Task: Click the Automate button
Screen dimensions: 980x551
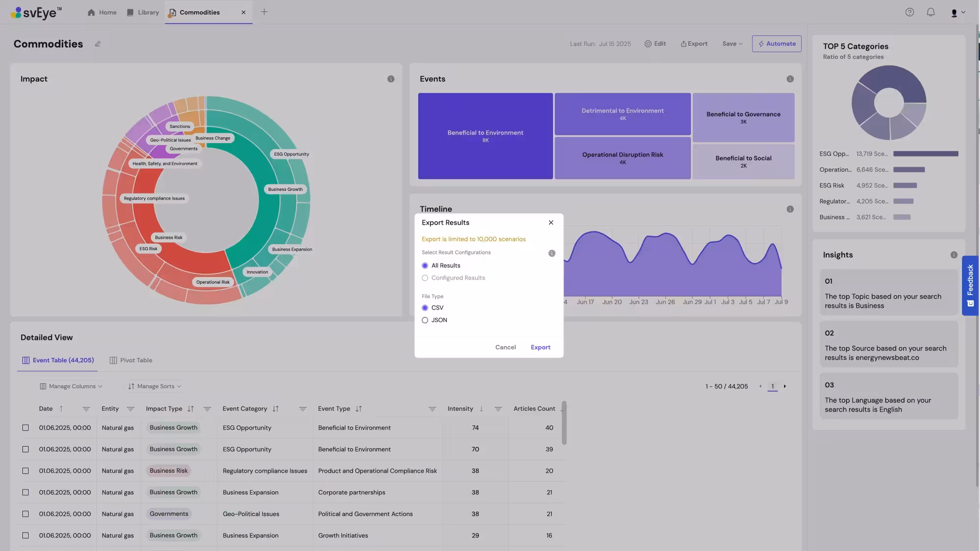Action: click(777, 44)
